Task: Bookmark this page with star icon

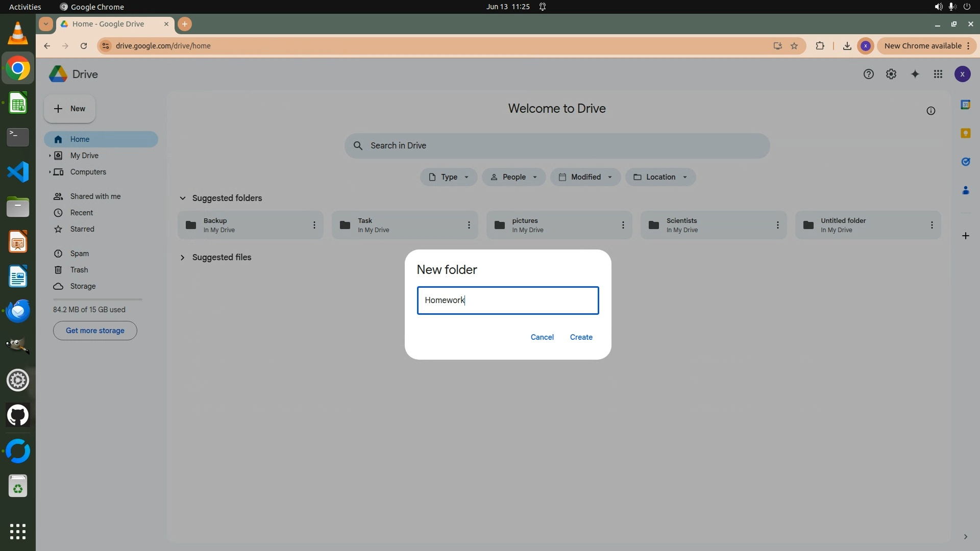Action: point(794,46)
